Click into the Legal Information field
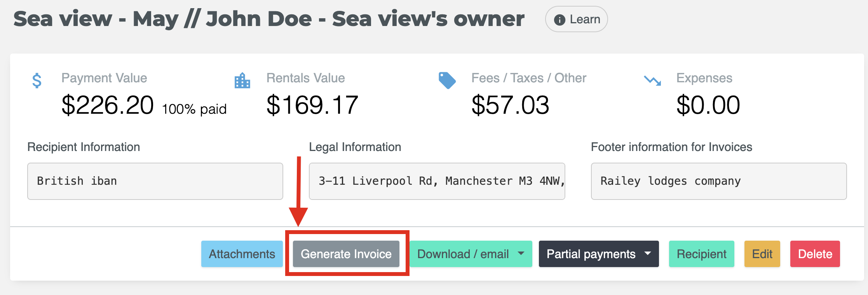The width and height of the screenshot is (868, 295). click(437, 181)
